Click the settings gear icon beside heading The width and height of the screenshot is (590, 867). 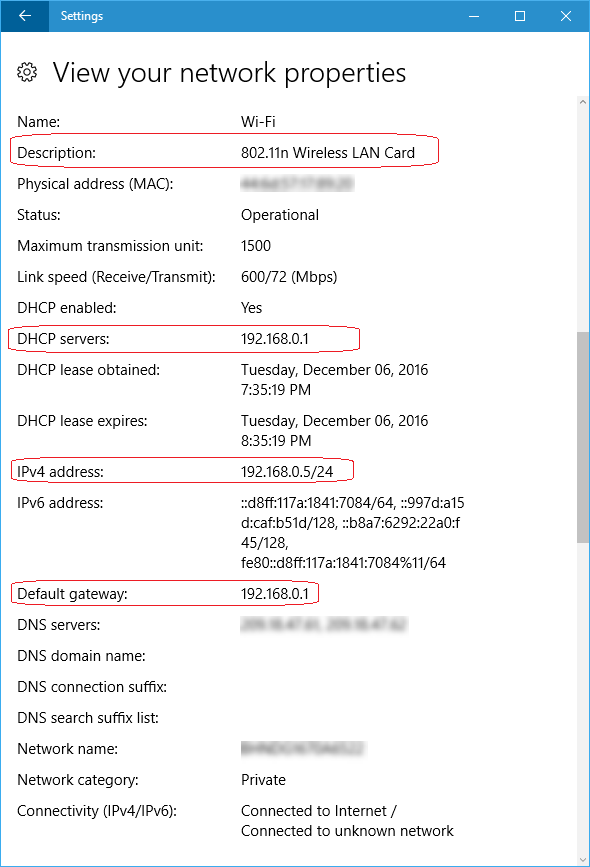27,72
